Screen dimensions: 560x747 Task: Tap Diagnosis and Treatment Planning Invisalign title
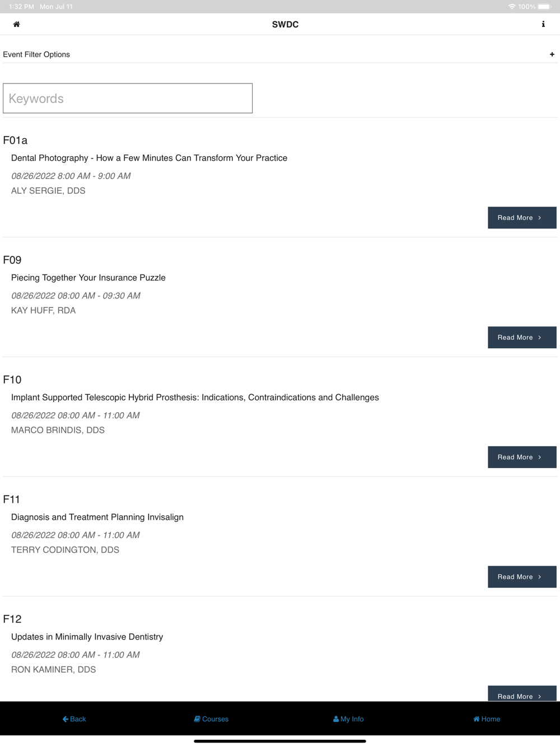pyautogui.click(x=97, y=517)
